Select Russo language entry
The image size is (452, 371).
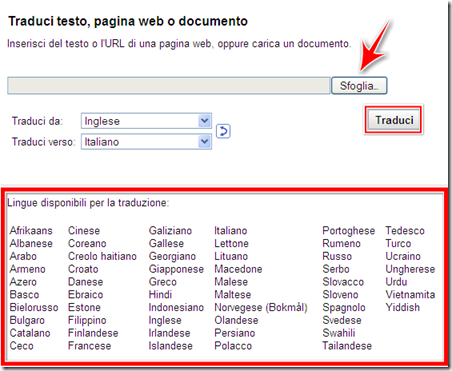[337, 256]
